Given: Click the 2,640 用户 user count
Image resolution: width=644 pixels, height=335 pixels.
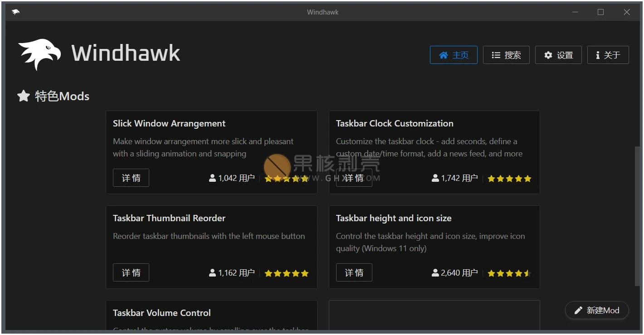Looking at the screenshot, I should (455, 273).
